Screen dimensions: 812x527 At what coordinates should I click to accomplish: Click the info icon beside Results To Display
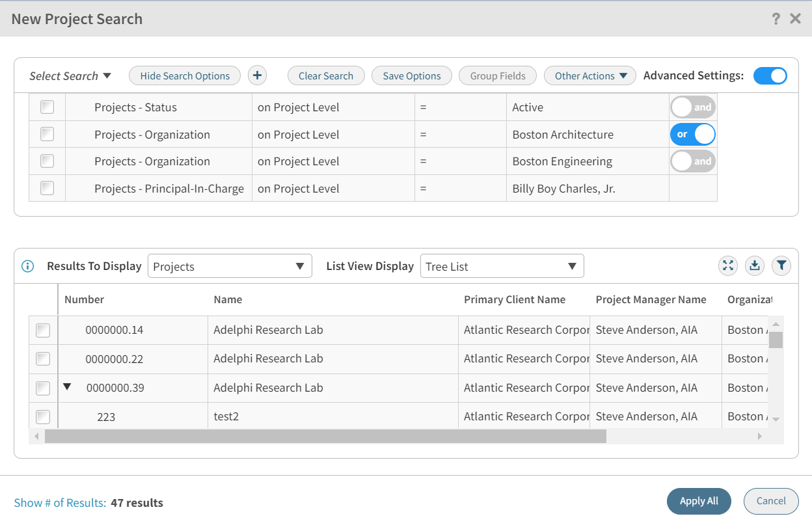tap(27, 266)
